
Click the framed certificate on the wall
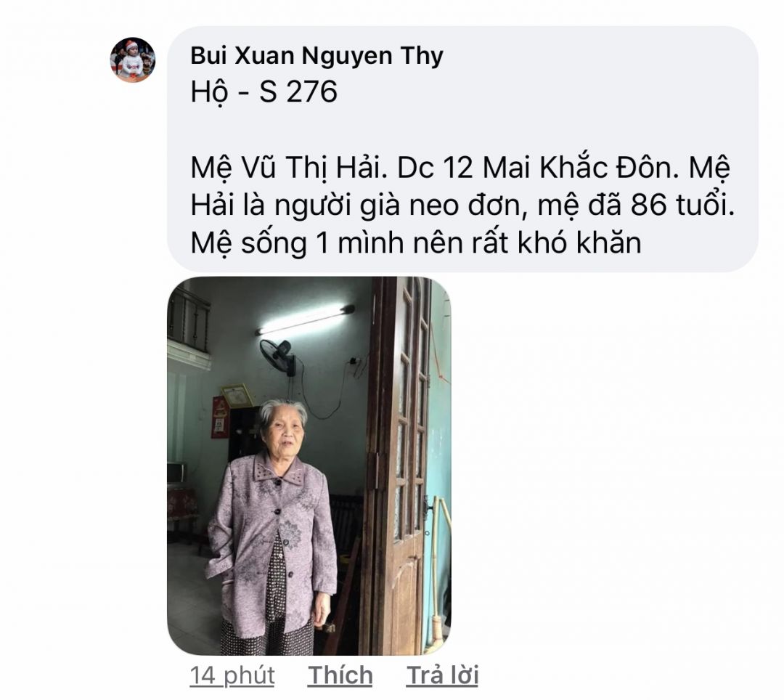pyautogui.click(x=238, y=396)
